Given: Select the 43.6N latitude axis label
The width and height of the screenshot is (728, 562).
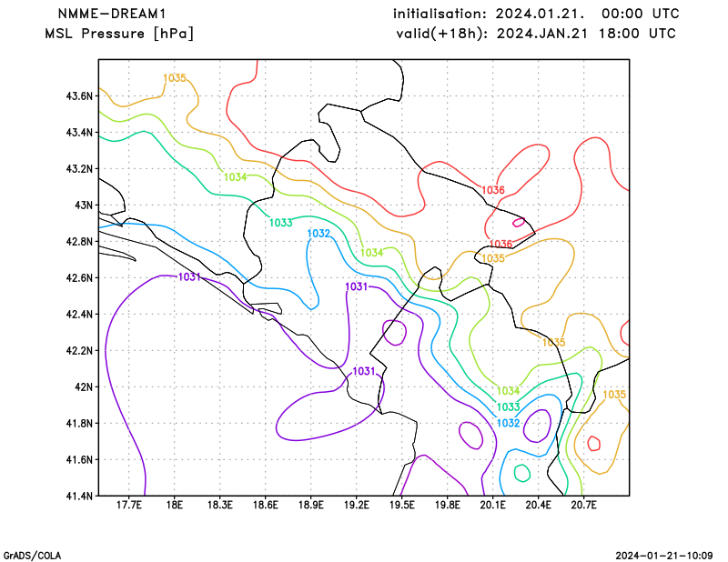Looking at the screenshot, I should 79,96.
